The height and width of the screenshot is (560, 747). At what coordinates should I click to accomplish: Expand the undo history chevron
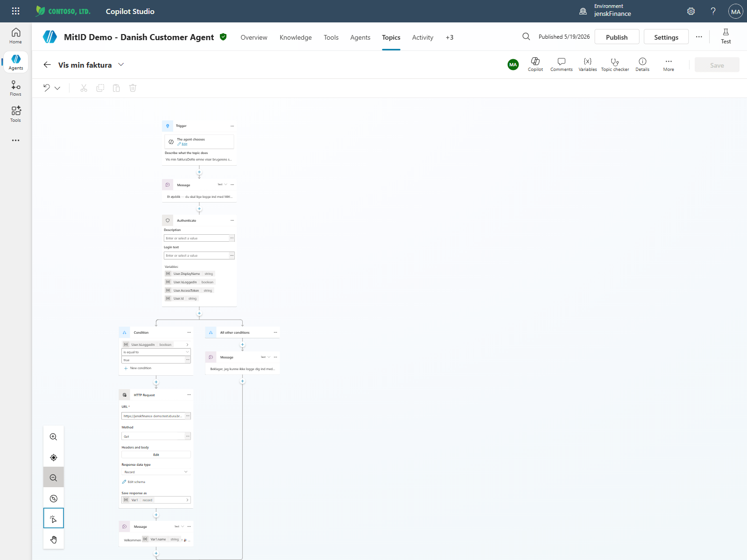(x=57, y=88)
